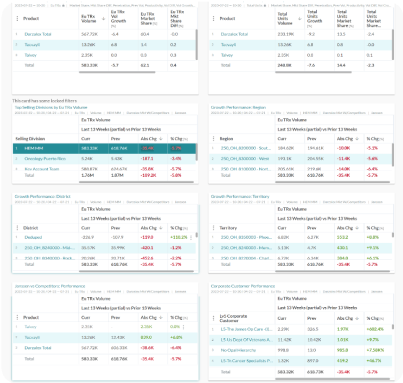Open Top Selling Divisions by Eu TRx Volume title
This screenshot has width=403, height=383.
coord(51,107)
